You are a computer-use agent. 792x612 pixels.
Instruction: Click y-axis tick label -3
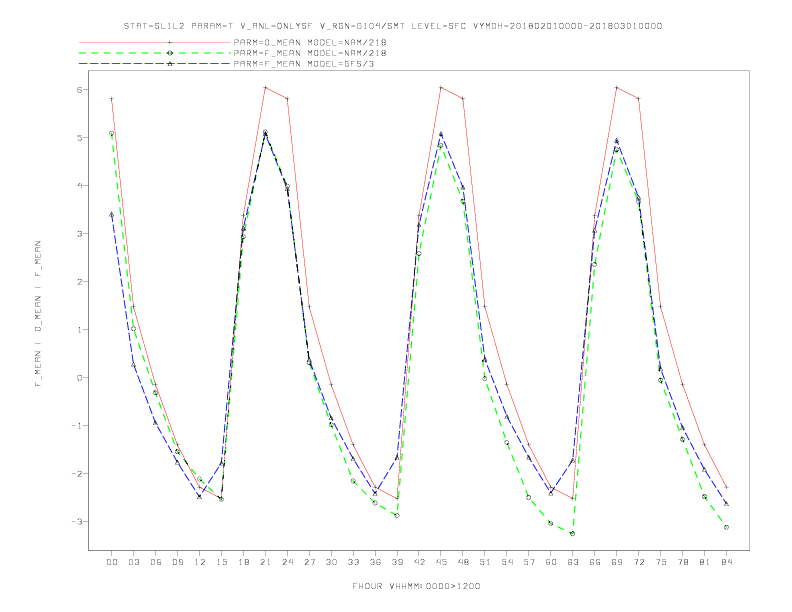point(77,521)
